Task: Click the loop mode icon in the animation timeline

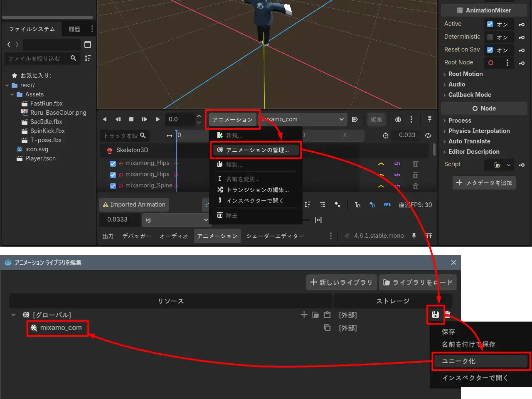Action: pos(428,135)
